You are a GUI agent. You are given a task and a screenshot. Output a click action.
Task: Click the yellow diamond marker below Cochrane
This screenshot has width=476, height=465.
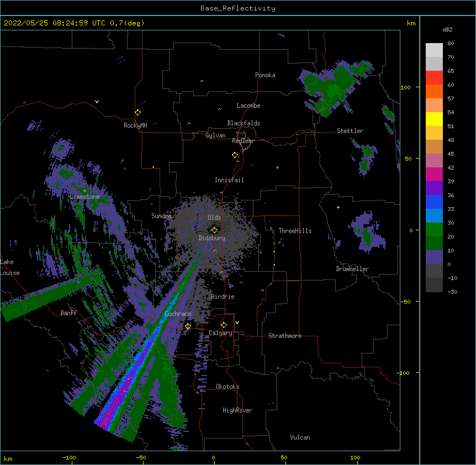pos(188,326)
